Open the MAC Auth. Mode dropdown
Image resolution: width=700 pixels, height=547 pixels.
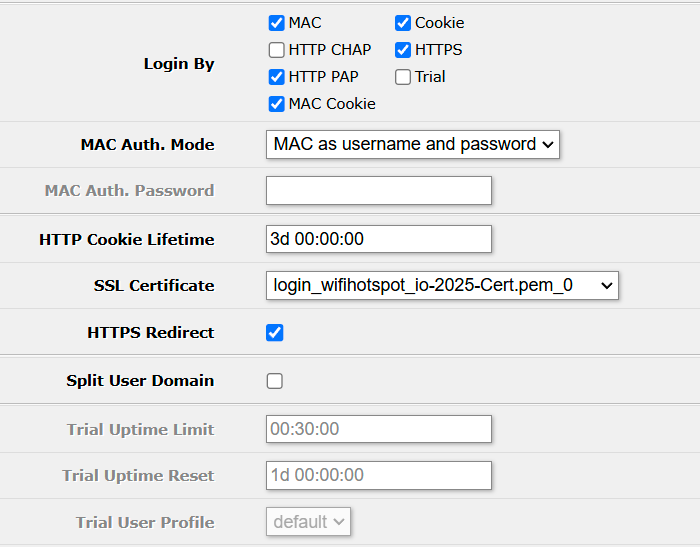(412, 144)
